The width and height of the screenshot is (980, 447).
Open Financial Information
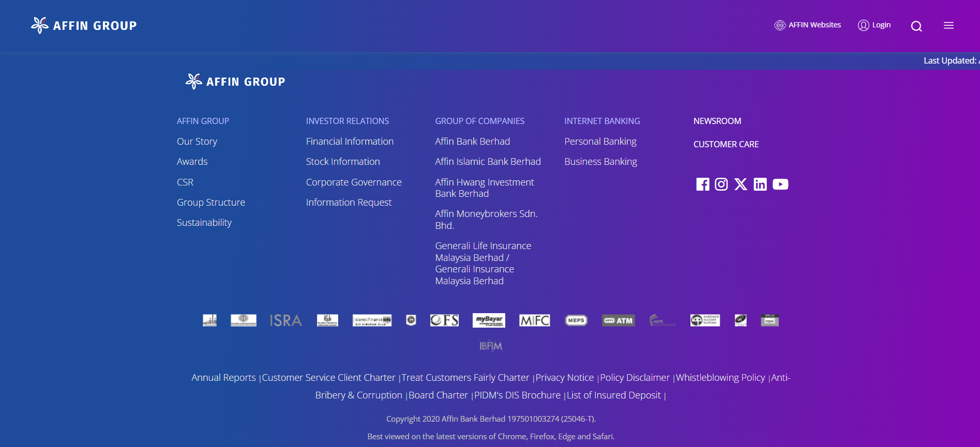click(x=350, y=142)
